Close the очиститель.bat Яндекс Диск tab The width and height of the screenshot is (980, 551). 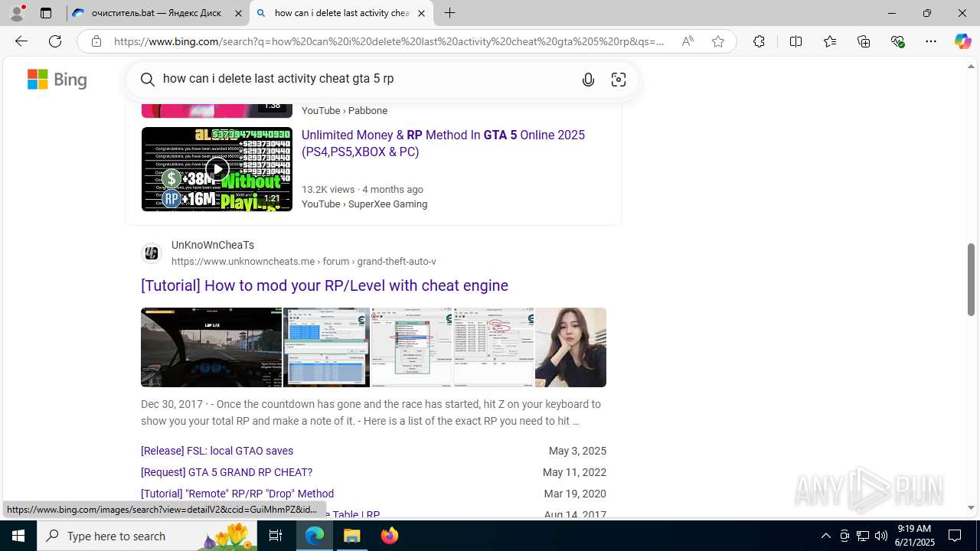pos(238,13)
